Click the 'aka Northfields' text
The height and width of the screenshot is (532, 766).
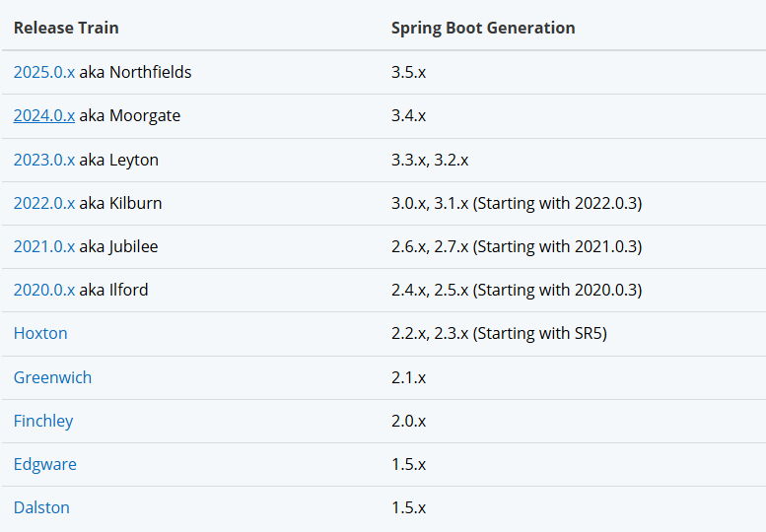point(135,72)
